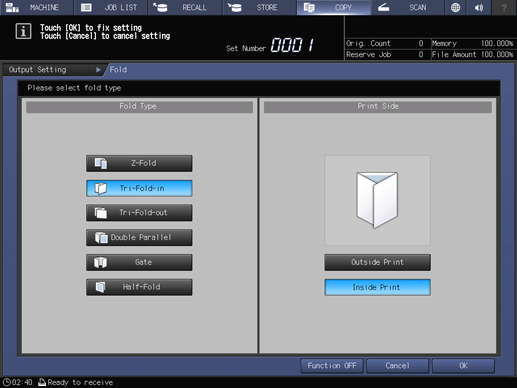Click the Z-Fold paper icon

101,163
